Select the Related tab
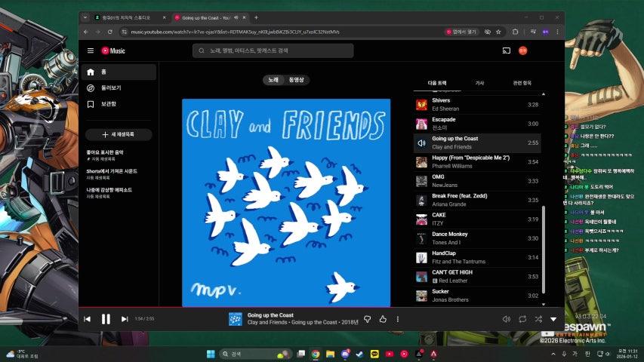The height and width of the screenshot is (362, 644). coord(522,83)
